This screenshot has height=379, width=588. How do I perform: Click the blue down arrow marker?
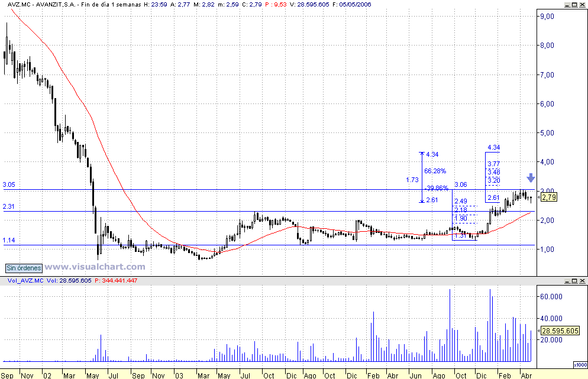[x=530, y=178]
